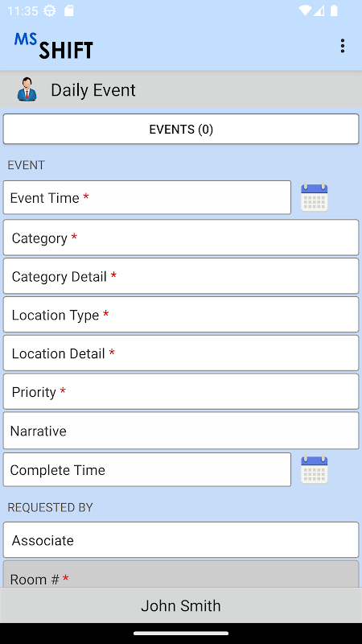Image resolution: width=362 pixels, height=644 pixels.
Task: Tap the Room # field
Action: 181,575
